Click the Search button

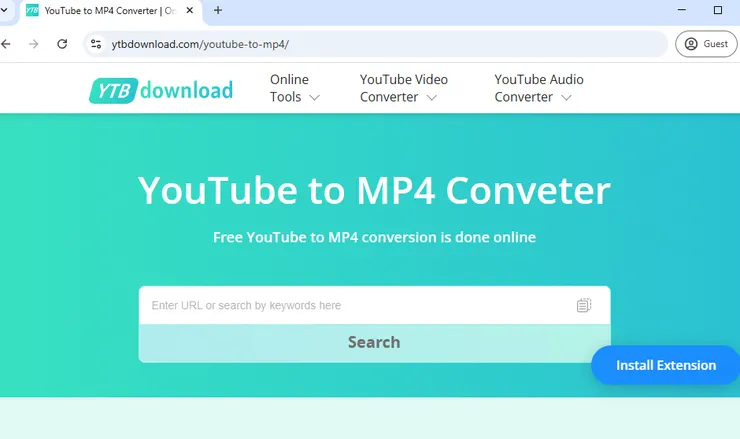click(374, 343)
